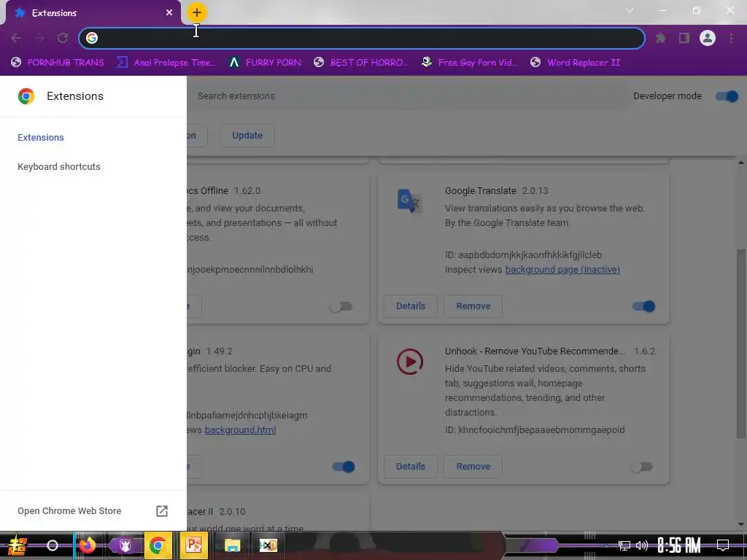Viewport: 747px width, 560px height.
Task: Open the Chrome three-dot menu
Action: [x=731, y=38]
